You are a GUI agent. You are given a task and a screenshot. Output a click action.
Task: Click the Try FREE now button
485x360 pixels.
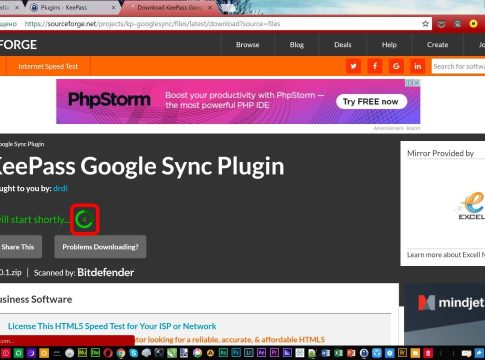click(x=371, y=102)
